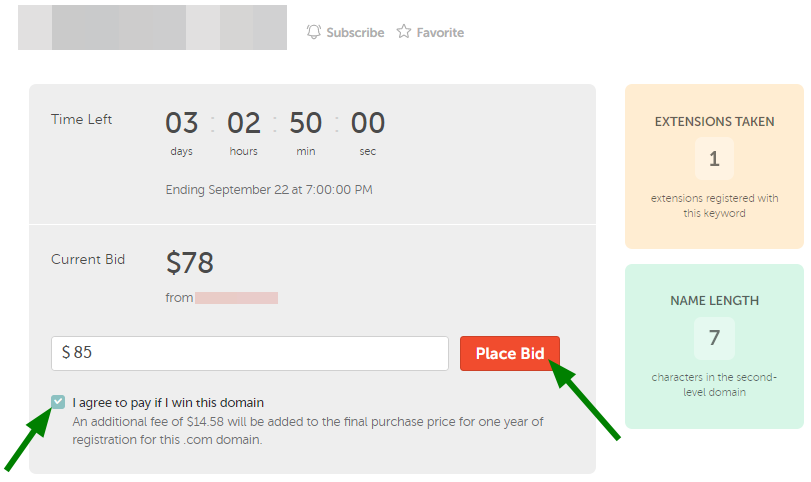The height and width of the screenshot is (482, 811).
Task: Click the Subscribe link text
Action: (x=355, y=33)
